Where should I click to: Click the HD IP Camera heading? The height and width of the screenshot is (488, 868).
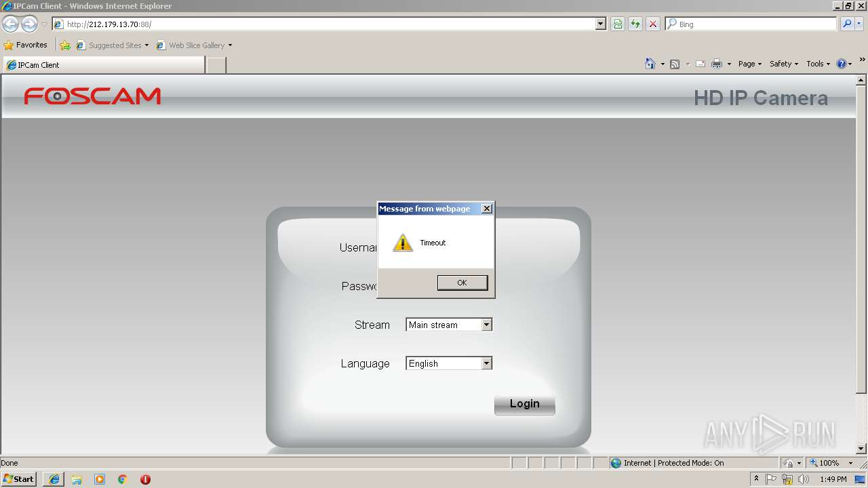tap(761, 98)
